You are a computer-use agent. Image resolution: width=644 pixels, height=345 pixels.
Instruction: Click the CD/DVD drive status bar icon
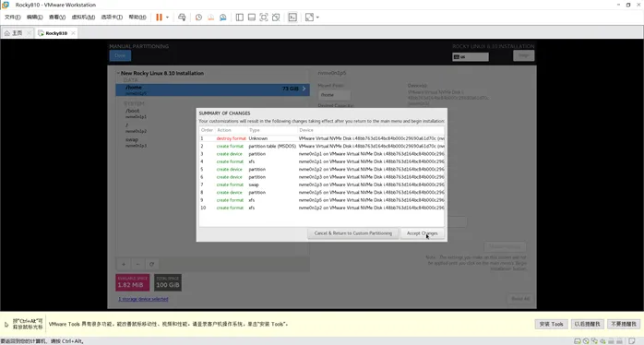tap(586, 341)
